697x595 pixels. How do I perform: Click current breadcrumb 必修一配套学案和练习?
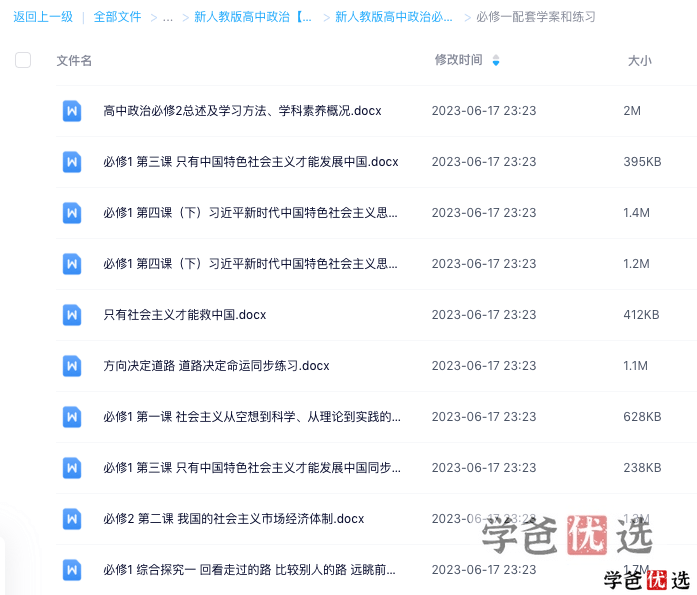(x=536, y=17)
